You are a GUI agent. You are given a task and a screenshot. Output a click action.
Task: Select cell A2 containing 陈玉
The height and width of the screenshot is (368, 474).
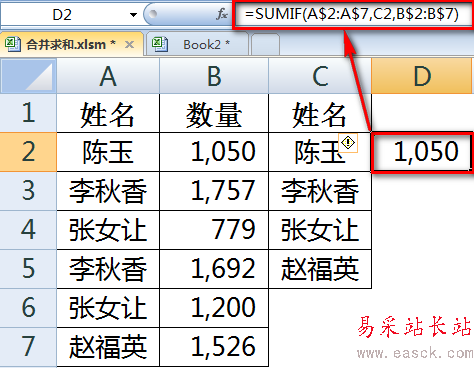108,152
